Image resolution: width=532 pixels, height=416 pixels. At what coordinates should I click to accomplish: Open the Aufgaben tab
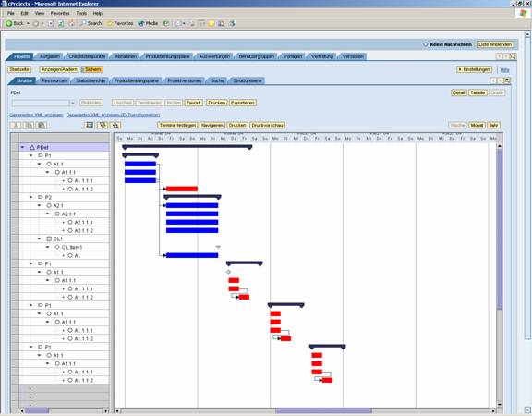(x=50, y=56)
